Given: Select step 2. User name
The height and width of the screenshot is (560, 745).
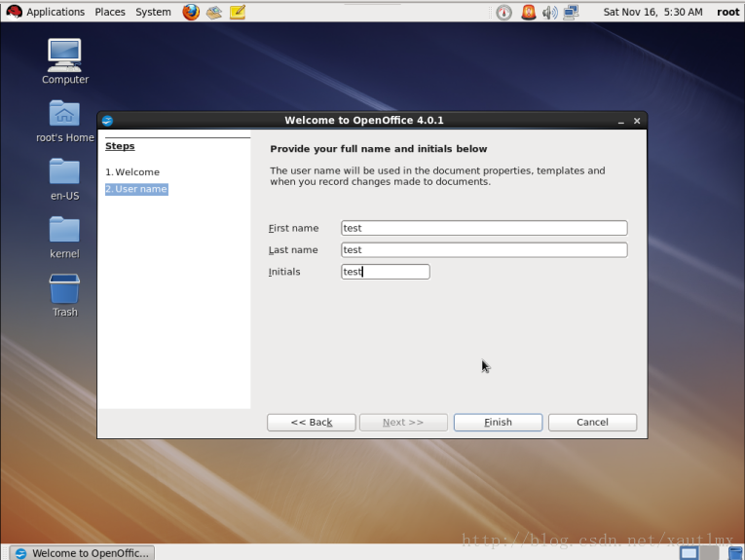Looking at the screenshot, I should coord(136,189).
